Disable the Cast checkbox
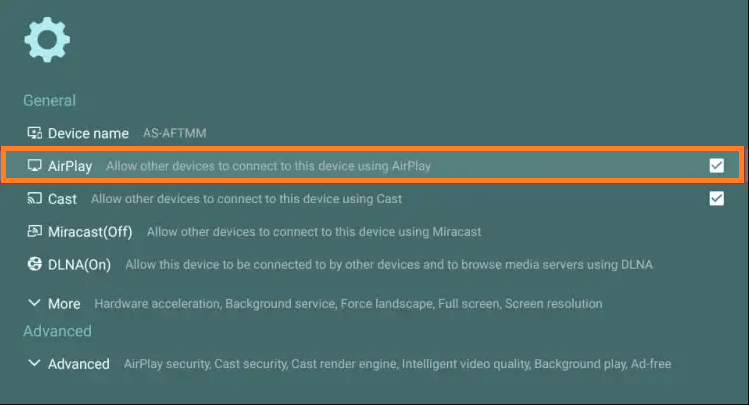The image size is (749, 405). (x=716, y=198)
